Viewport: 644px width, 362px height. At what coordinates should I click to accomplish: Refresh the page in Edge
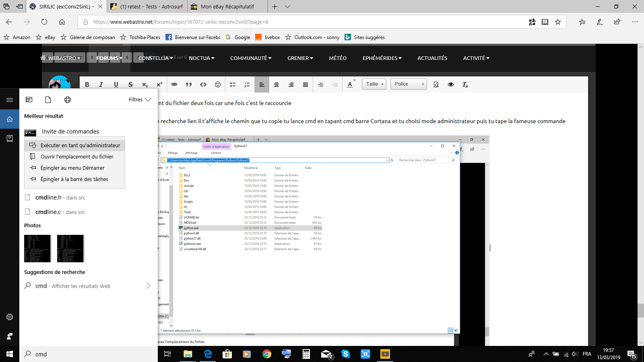pos(44,22)
